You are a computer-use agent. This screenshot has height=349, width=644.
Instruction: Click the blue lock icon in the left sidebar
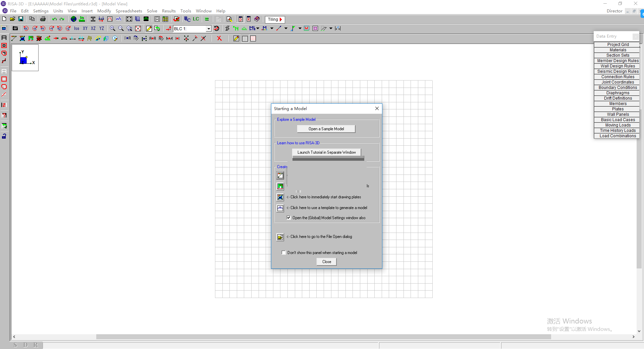(4, 136)
